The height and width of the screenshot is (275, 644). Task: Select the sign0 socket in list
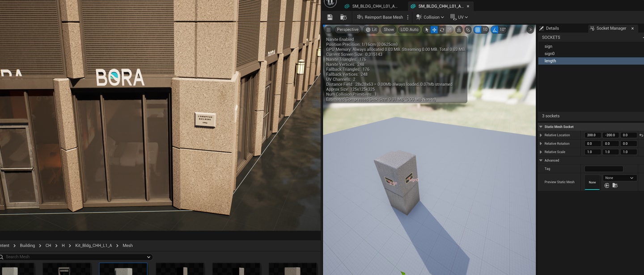coord(549,54)
